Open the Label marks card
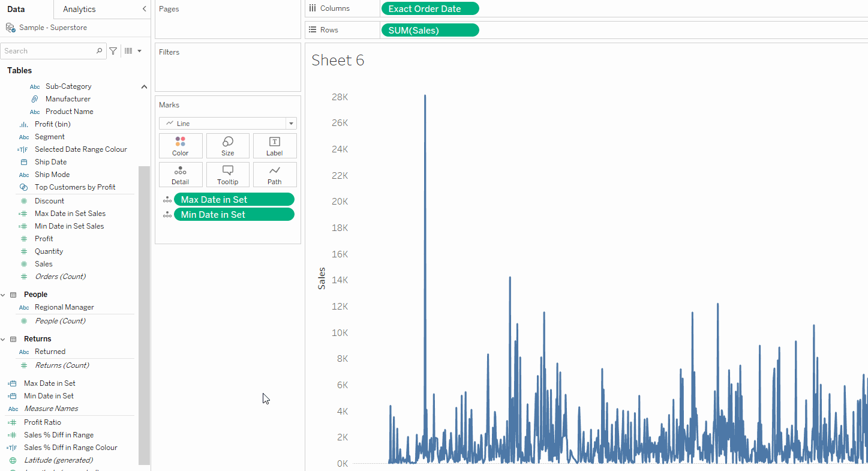This screenshot has height=471, width=868. [x=275, y=146]
